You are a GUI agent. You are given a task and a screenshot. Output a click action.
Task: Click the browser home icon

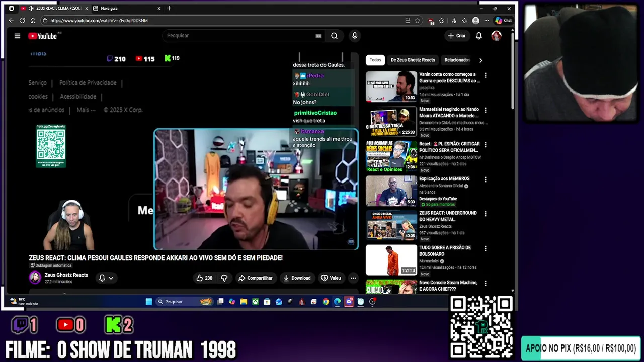pos(33,20)
